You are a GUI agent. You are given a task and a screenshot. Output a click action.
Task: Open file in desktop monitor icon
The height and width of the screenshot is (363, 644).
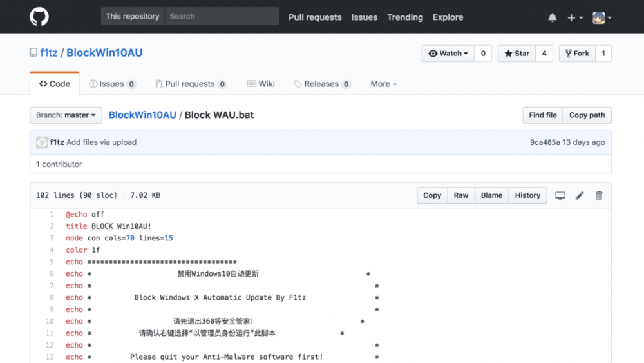[560, 195]
